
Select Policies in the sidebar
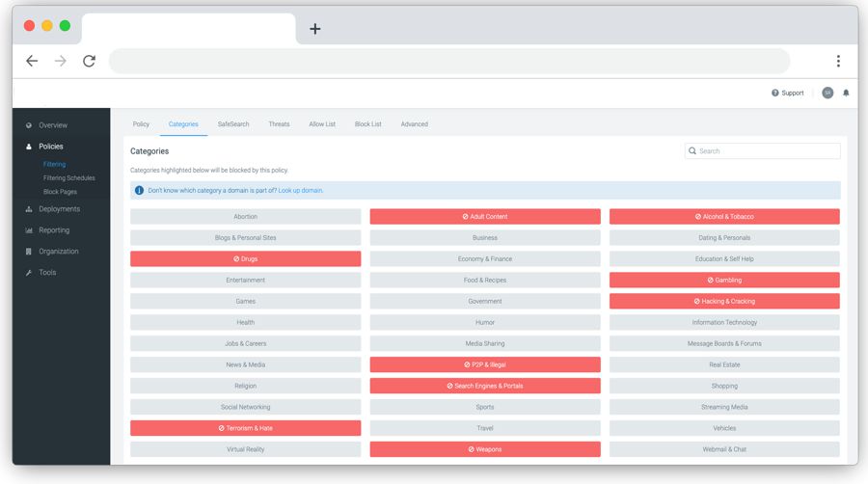pos(50,146)
